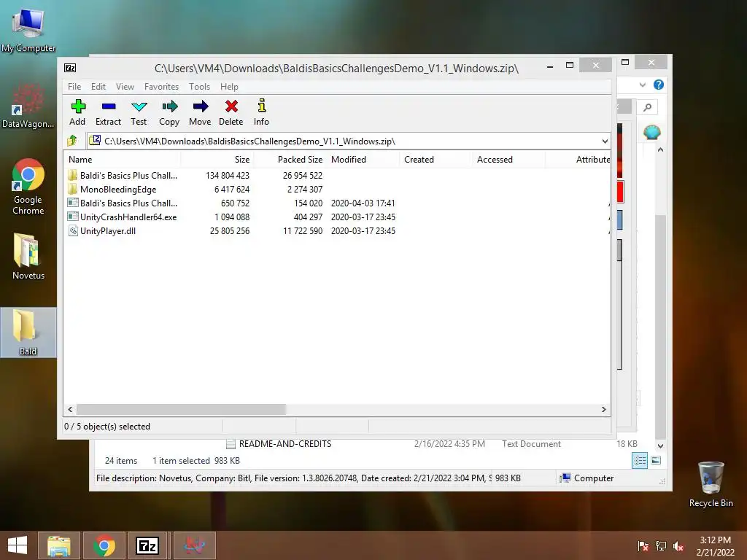Sort by the Size column header
Image resolution: width=747 pixels, height=560 pixels.
217,160
